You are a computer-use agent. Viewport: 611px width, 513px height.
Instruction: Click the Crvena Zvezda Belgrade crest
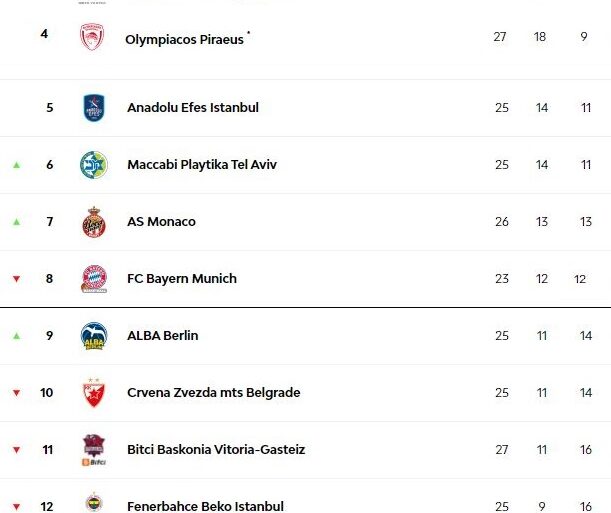tap(94, 393)
